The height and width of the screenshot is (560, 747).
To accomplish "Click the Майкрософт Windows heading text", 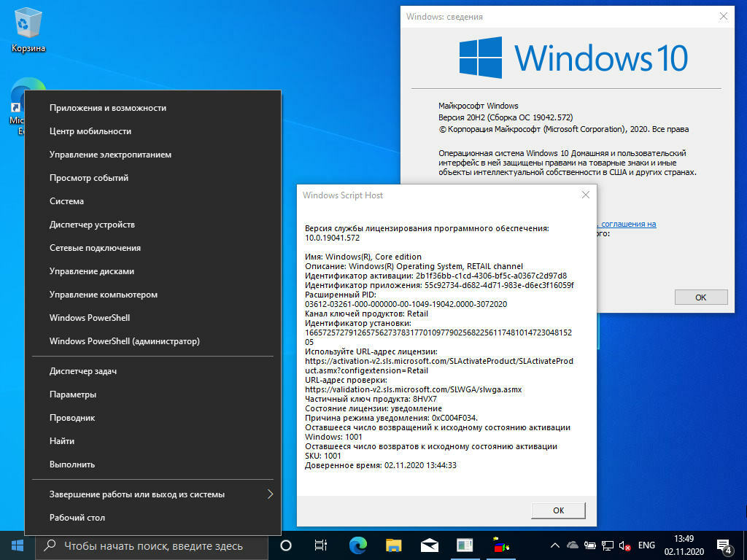I will pyautogui.click(x=479, y=106).
